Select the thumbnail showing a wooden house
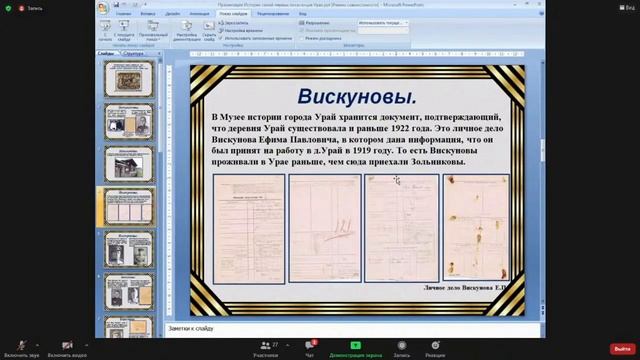The image size is (640, 360). click(x=129, y=164)
